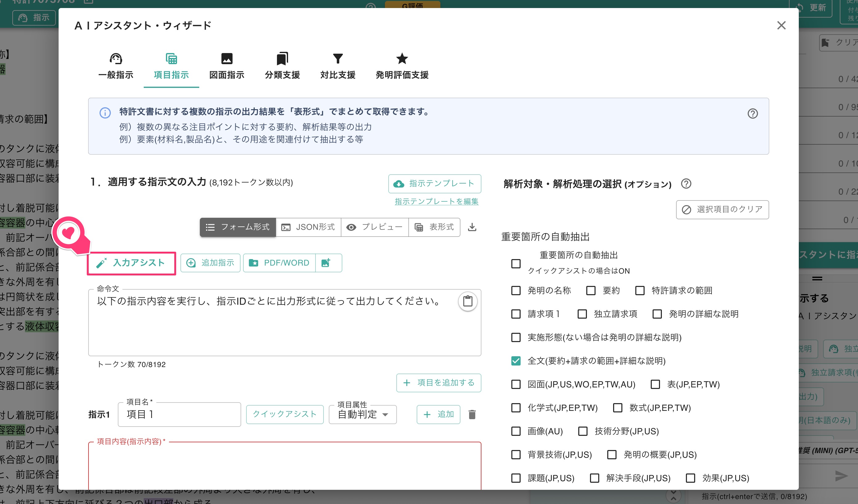Switch to the 発明評価支援 tab

tap(402, 67)
